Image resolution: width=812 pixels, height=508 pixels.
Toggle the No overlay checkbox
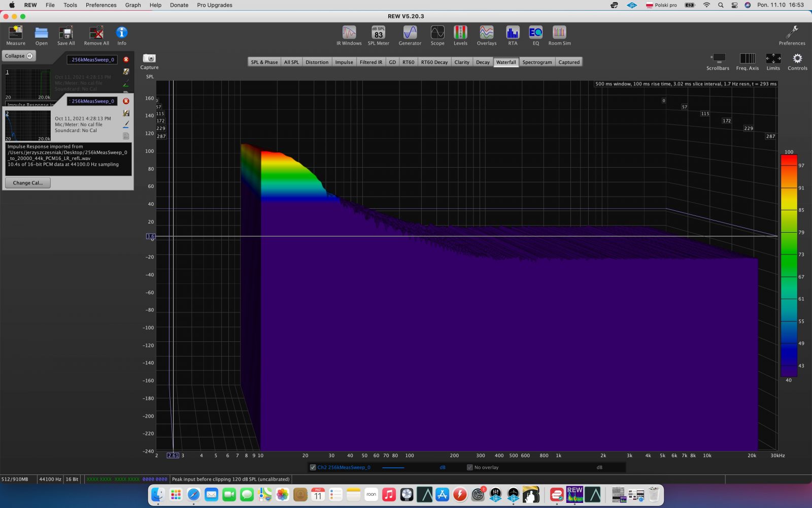click(470, 467)
